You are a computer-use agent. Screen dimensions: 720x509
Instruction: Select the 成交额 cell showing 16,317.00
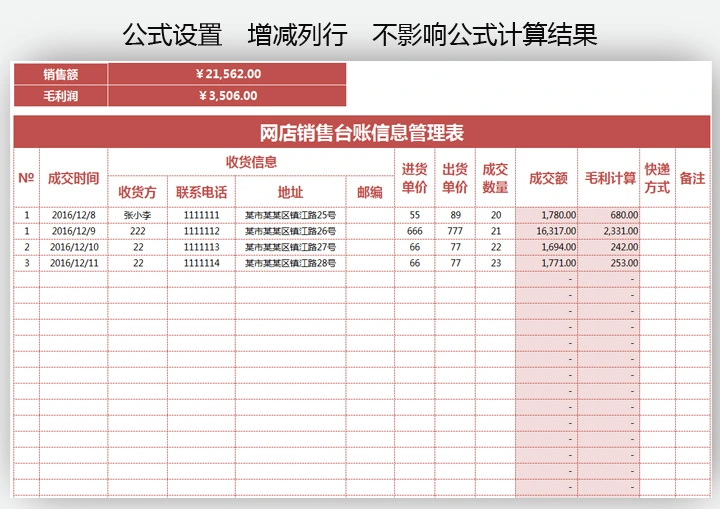(547, 231)
